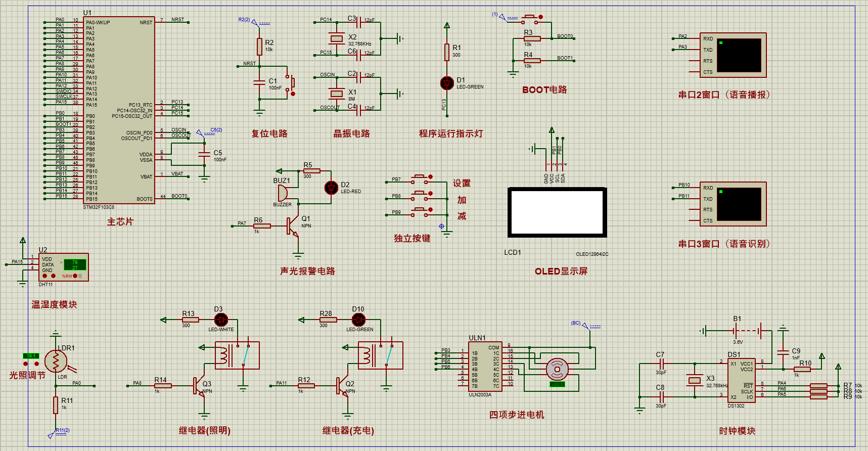Click the 继电器(照明) label
868x451 pixels.
point(205,431)
